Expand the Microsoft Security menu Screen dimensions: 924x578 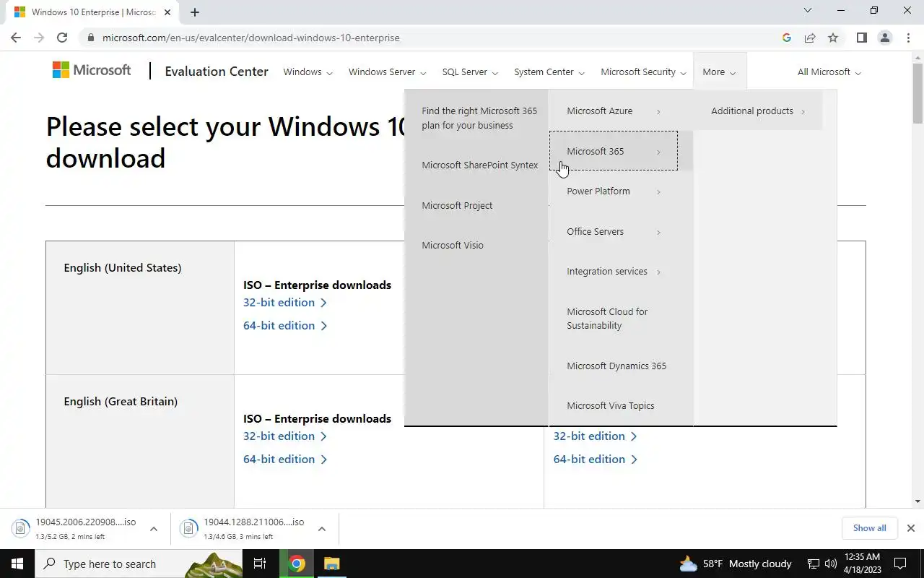[x=643, y=72]
